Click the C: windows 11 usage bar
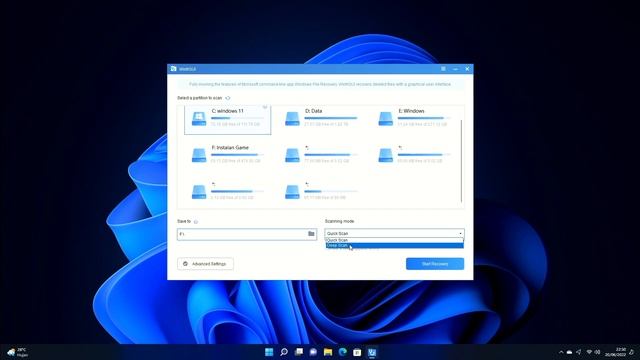Viewport: 640px width, 360px height. click(237, 118)
